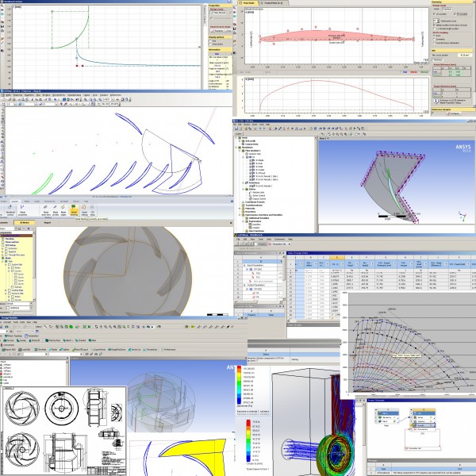Click StageFluidZone in BladeEditor toolbar
The width and height of the screenshot is (476, 476).
pos(117,350)
